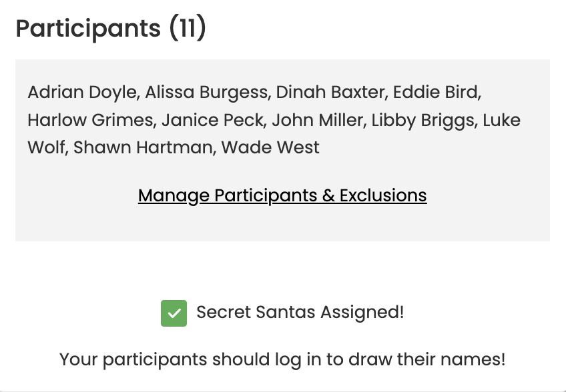Select Alissa Burgess in the list
Image resolution: width=566 pixels, height=392 pixels.
click(x=208, y=92)
